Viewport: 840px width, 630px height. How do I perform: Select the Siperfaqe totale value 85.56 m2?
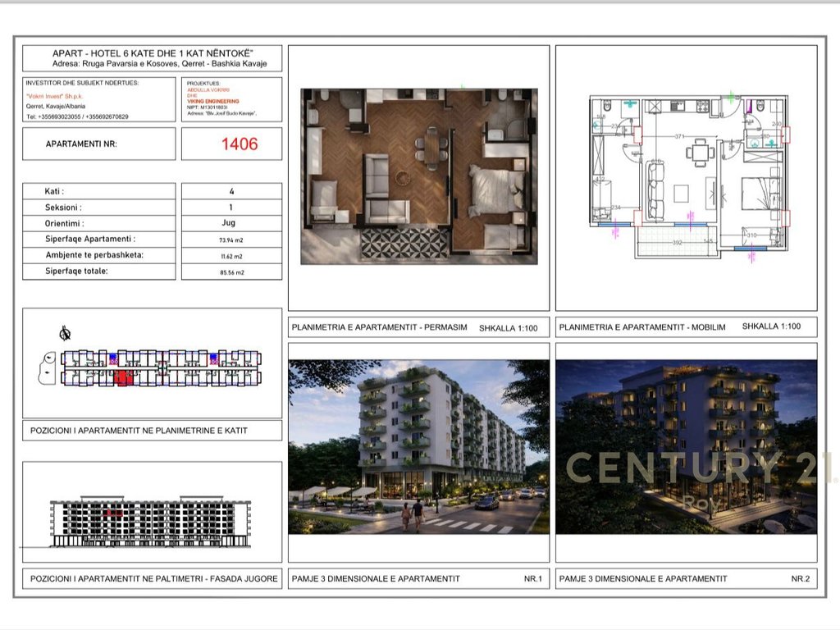pos(231,272)
